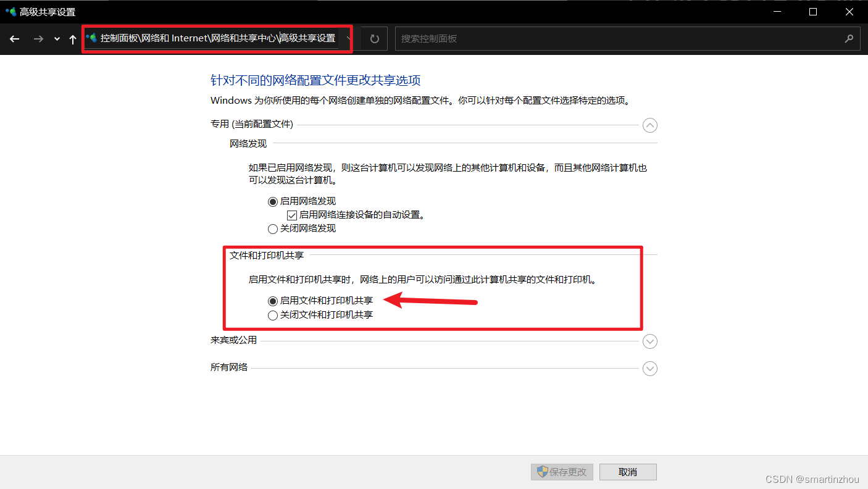Go back with the left arrow button
868x489 pixels.
pos(15,39)
